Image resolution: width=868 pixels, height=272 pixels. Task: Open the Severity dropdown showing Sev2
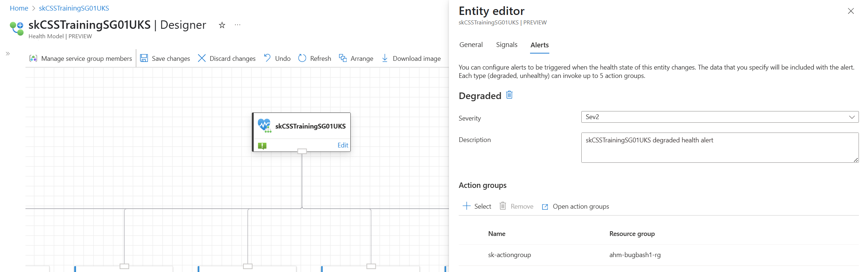coord(720,117)
